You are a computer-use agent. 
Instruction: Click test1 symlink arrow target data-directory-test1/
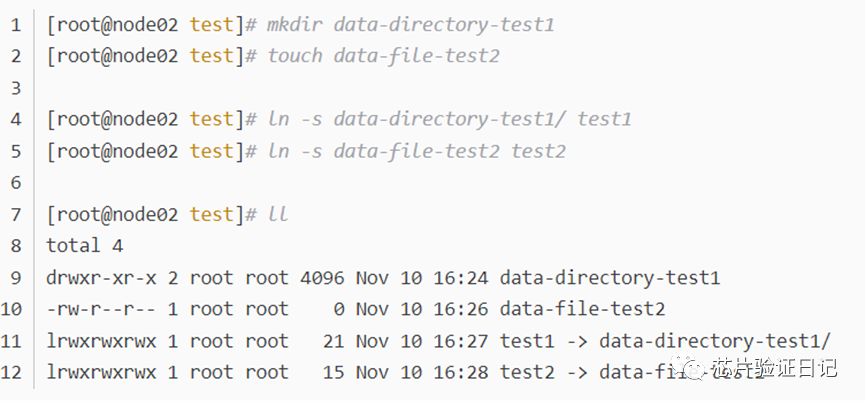pyautogui.click(x=714, y=341)
